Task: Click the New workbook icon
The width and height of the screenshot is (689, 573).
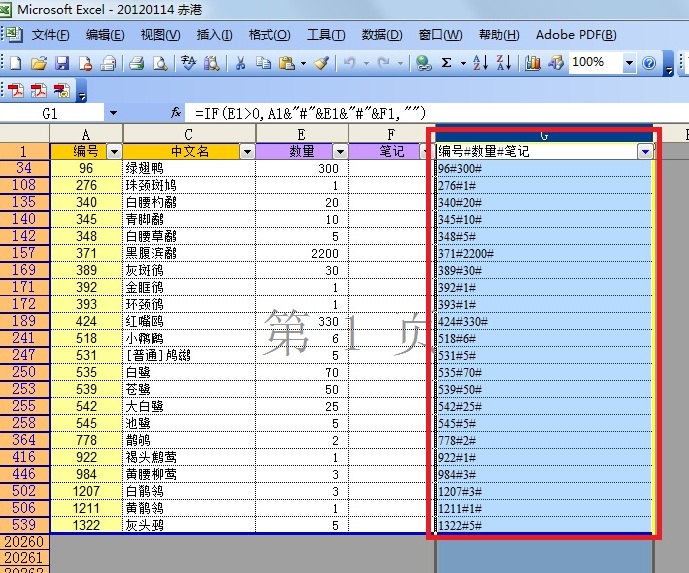Action: coord(17,63)
